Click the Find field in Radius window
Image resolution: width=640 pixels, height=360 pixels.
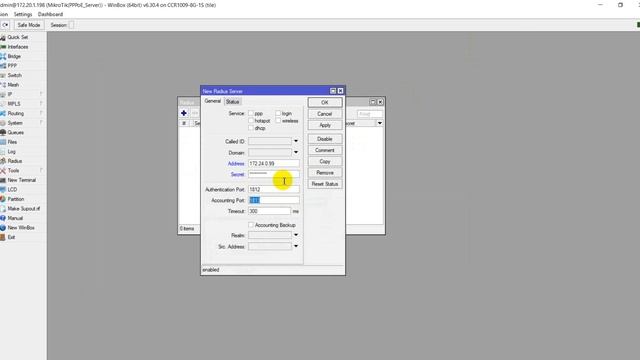[x=370, y=114]
